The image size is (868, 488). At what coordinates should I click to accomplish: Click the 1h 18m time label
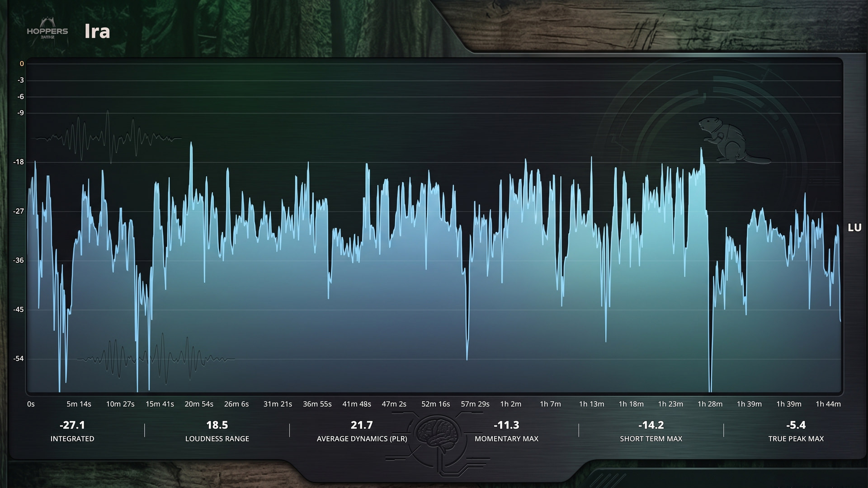[x=631, y=404]
